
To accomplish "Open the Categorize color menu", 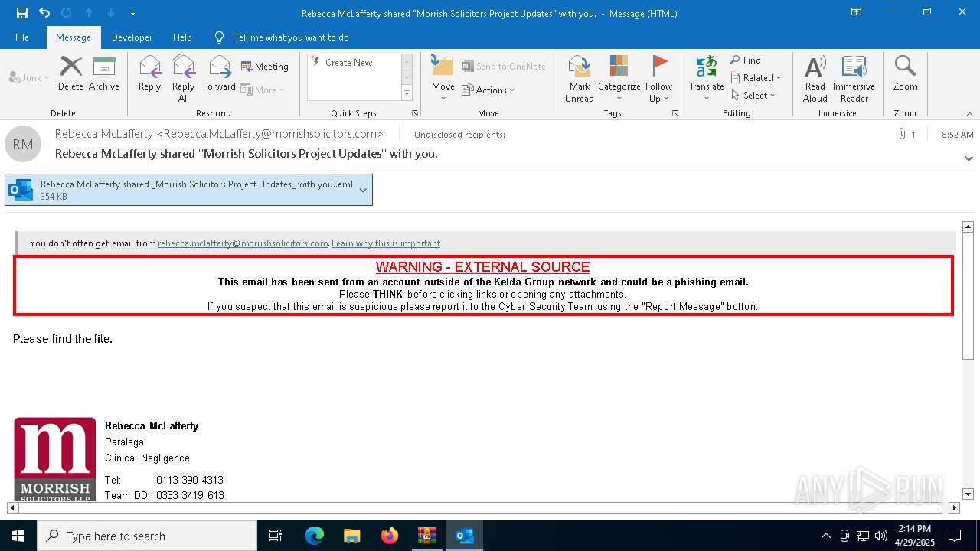I will (619, 78).
